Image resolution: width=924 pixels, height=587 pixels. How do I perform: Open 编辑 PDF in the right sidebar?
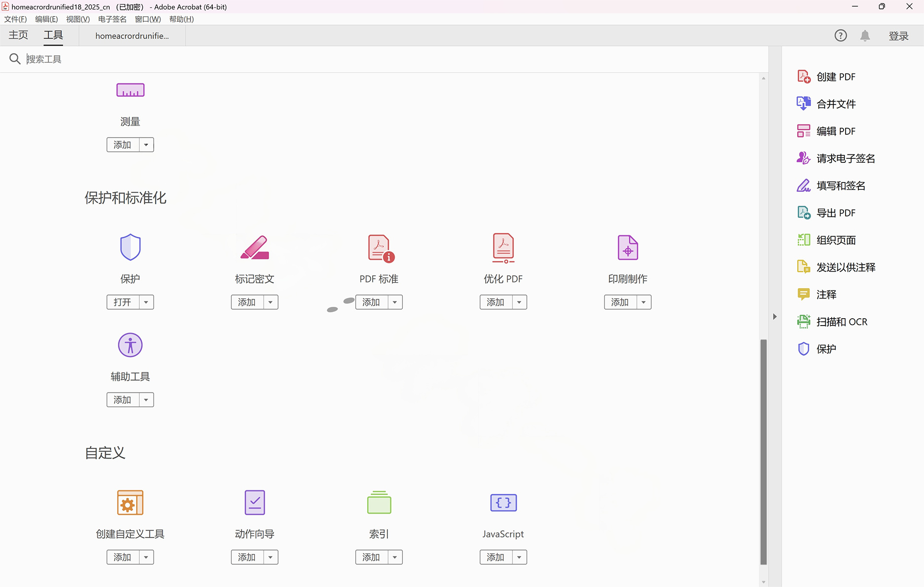pyautogui.click(x=827, y=131)
